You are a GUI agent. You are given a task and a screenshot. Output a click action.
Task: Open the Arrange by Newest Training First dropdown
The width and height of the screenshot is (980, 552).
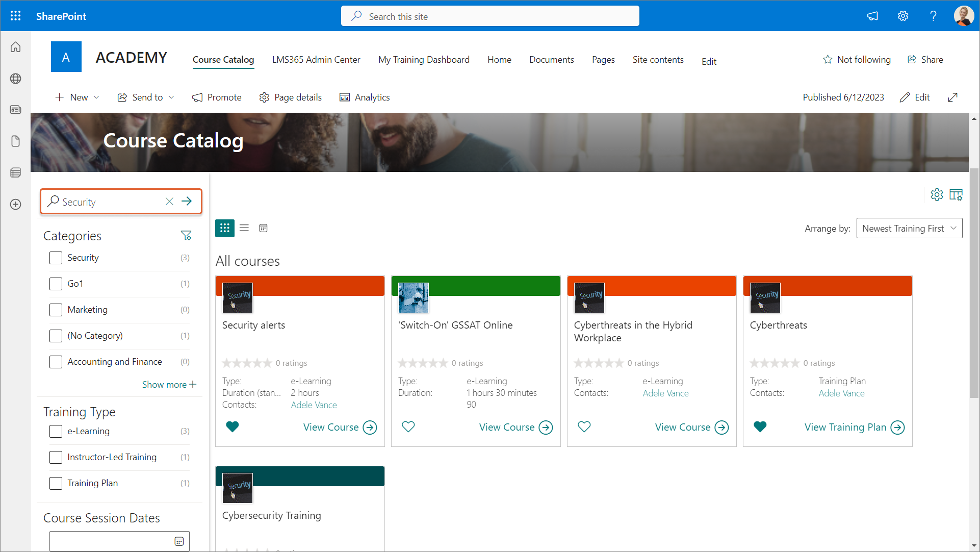click(x=909, y=229)
